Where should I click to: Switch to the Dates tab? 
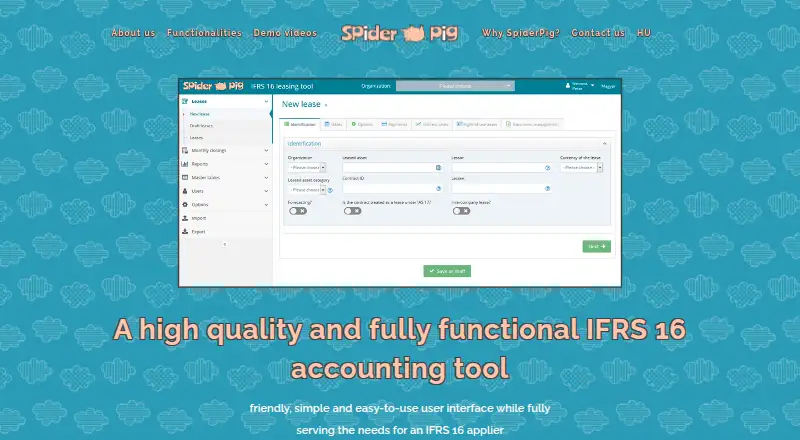[333, 125]
